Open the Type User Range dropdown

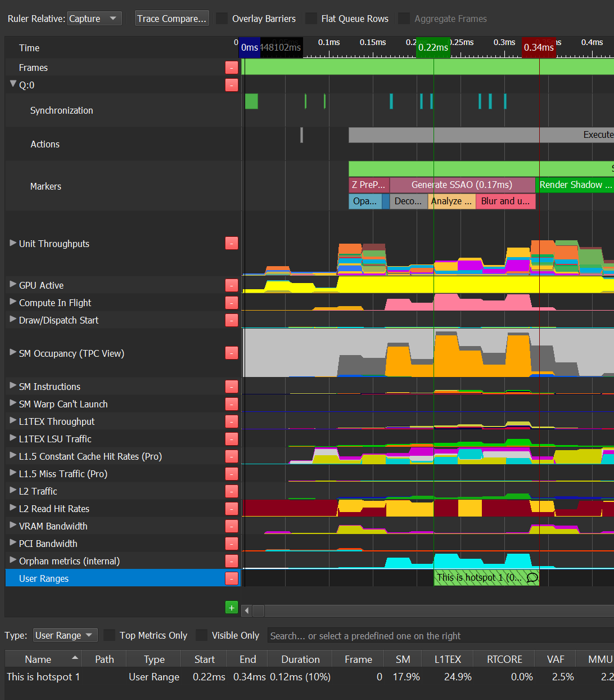pos(65,635)
